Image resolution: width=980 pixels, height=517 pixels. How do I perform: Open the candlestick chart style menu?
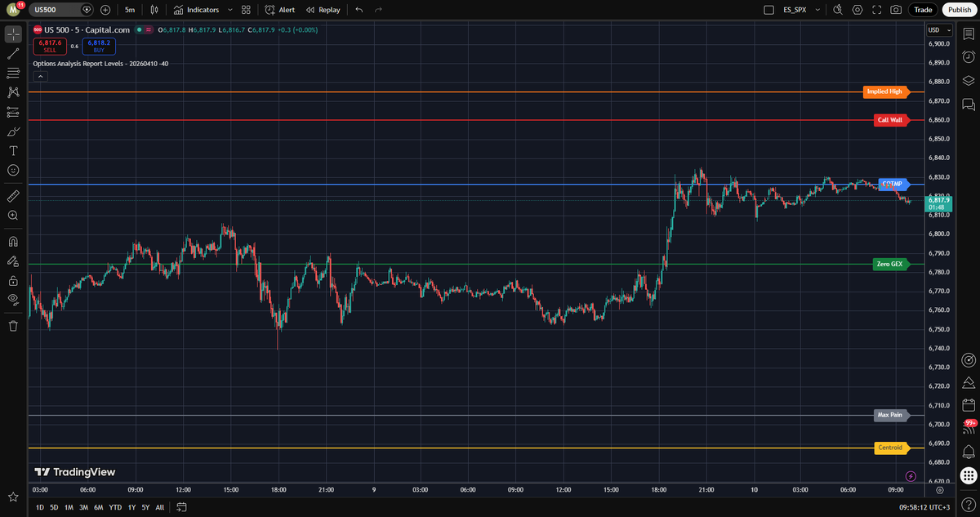pos(154,10)
